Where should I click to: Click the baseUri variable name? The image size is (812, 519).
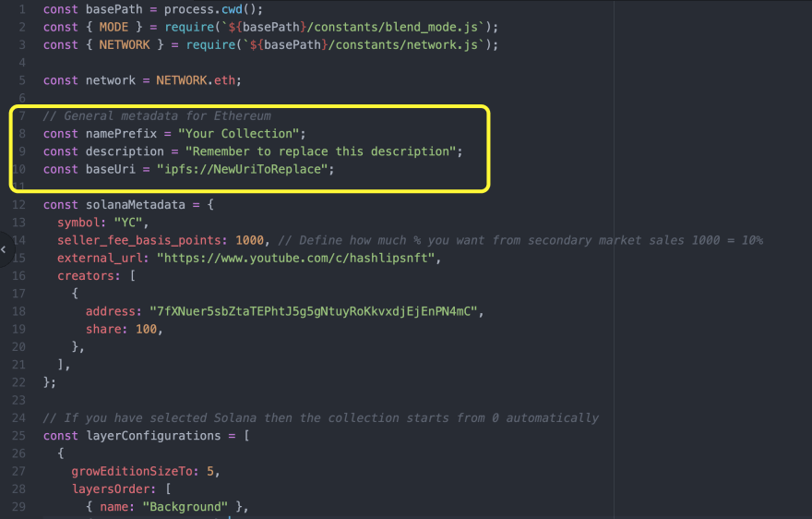pyautogui.click(x=111, y=170)
